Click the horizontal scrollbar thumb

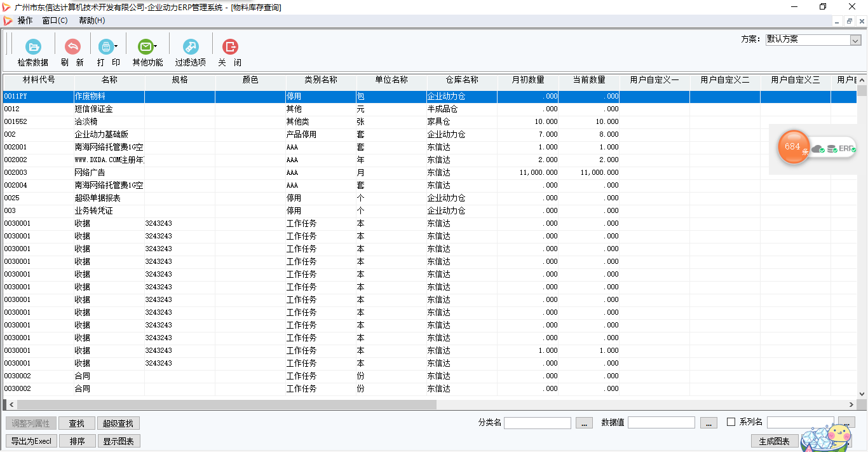click(226, 404)
